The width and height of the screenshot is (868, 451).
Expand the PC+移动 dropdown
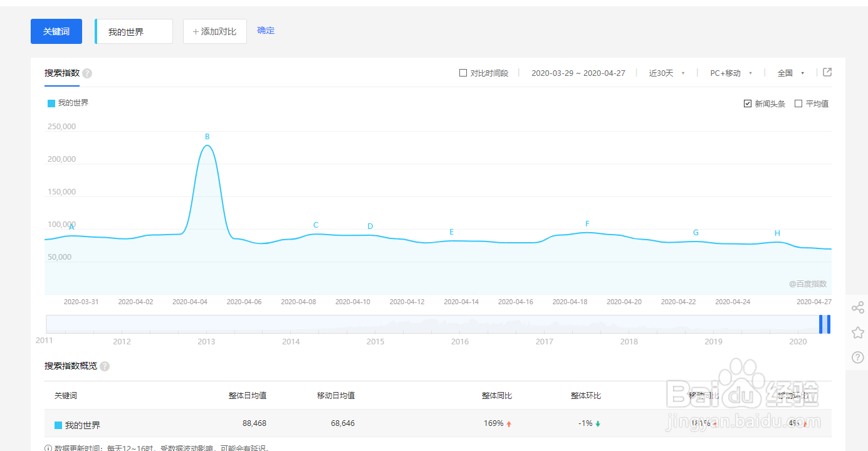click(731, 73)
